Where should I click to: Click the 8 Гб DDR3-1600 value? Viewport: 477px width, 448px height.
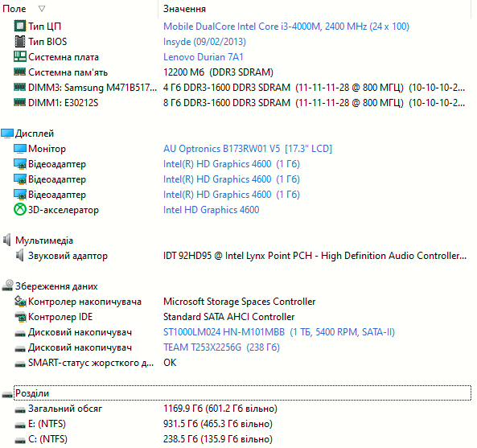[x=314, y=103]
